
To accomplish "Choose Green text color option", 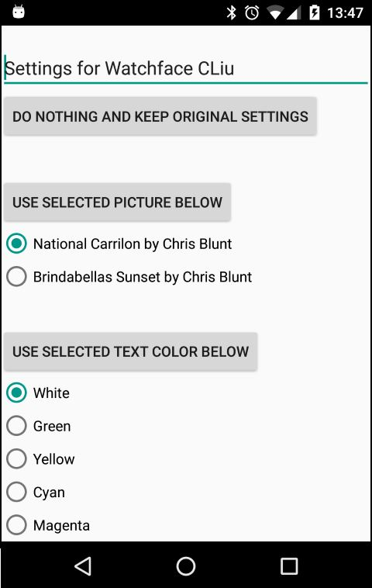I will click(x=39, y=426).
